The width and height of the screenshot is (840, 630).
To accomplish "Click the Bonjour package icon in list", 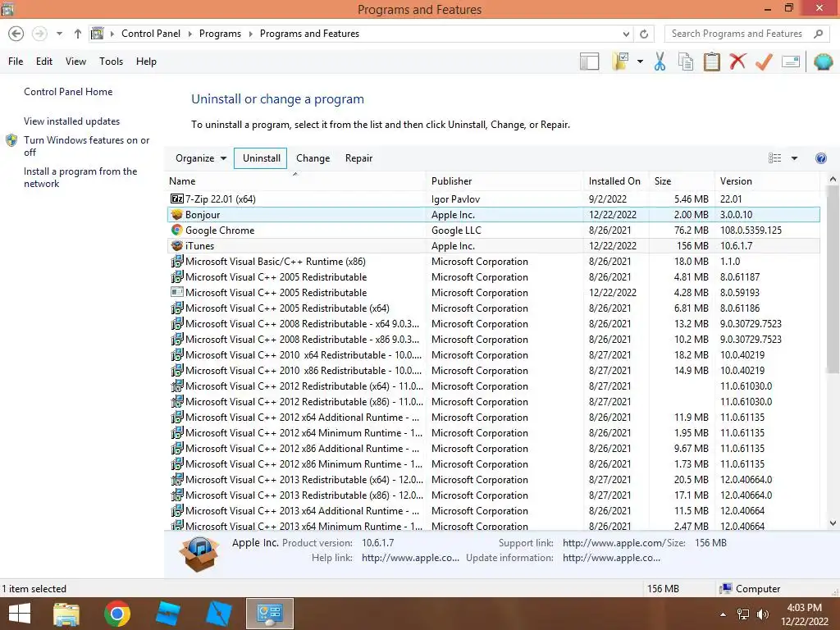I will [177, 214].
